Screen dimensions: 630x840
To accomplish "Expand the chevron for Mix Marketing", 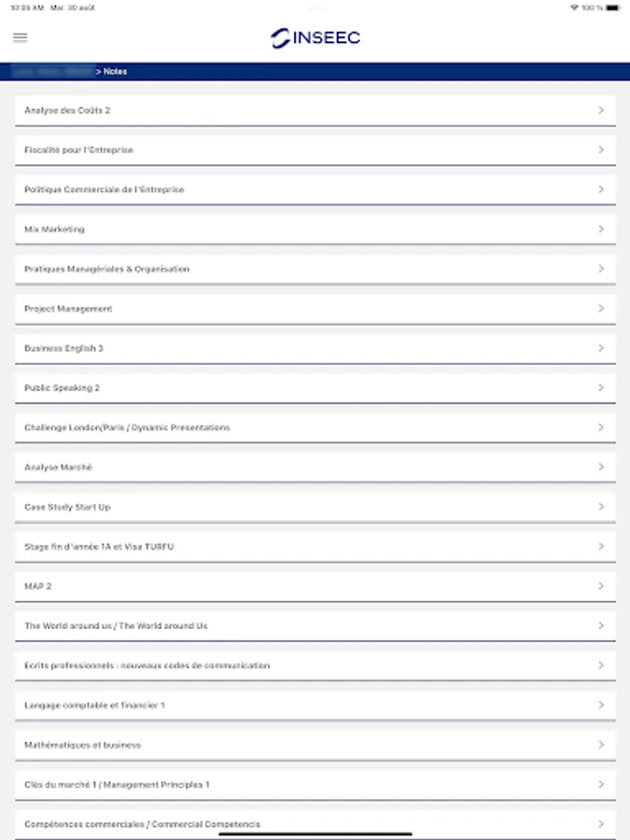I will (601, 230).
